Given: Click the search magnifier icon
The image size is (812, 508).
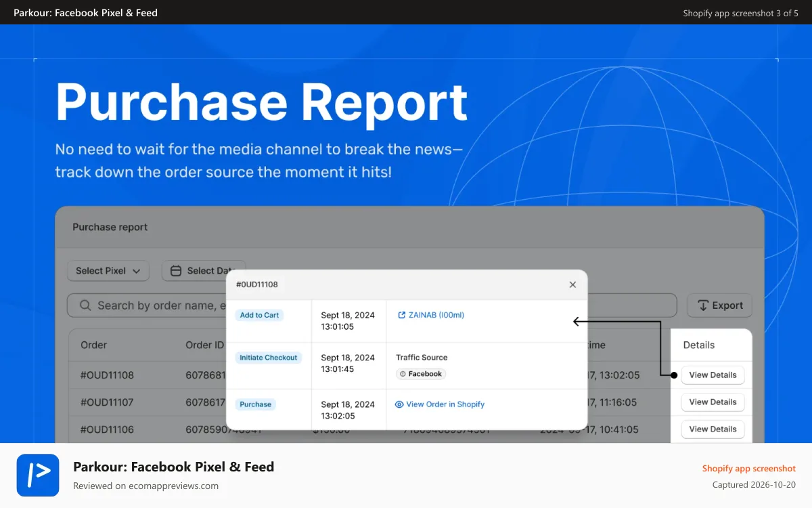Looking at the screenshot, I should 85,305.
